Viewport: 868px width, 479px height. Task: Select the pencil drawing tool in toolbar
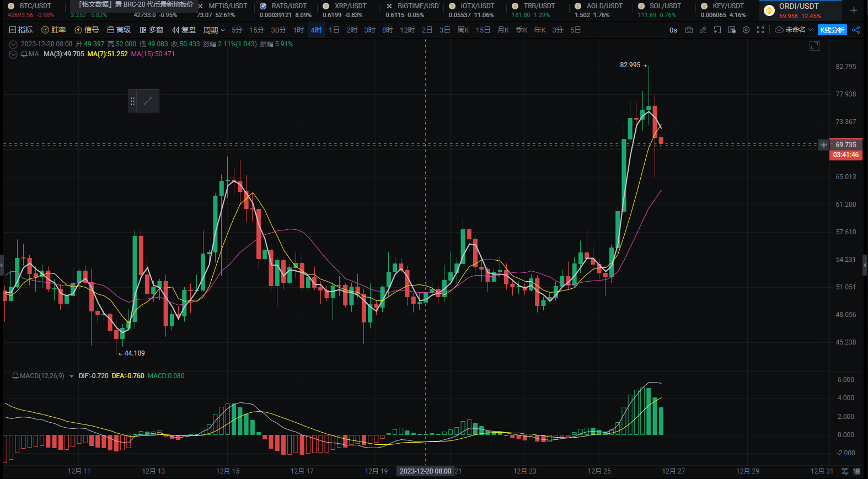click(703, 30)
